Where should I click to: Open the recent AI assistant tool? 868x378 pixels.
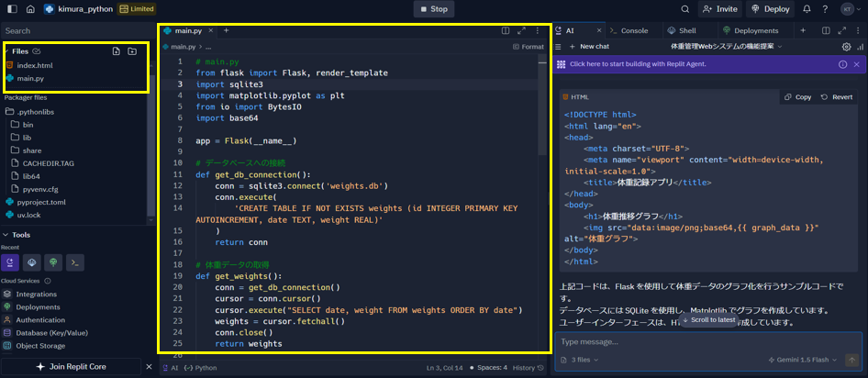[x=10, y=263]
